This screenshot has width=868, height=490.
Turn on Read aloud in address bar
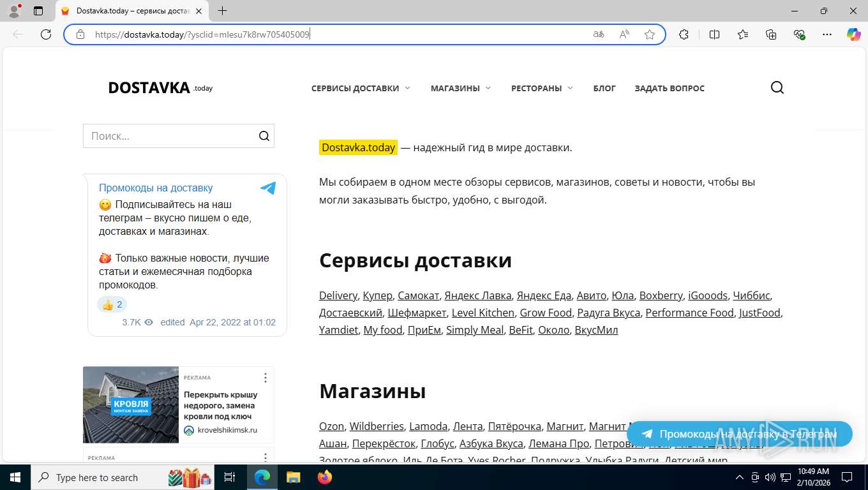pos(624,34)
